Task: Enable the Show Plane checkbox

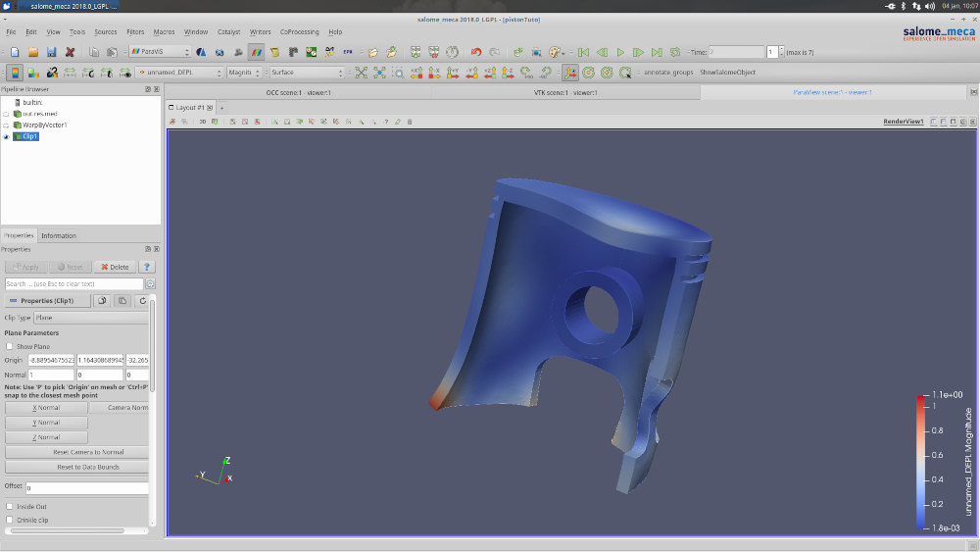Action: tap(10, 346)
